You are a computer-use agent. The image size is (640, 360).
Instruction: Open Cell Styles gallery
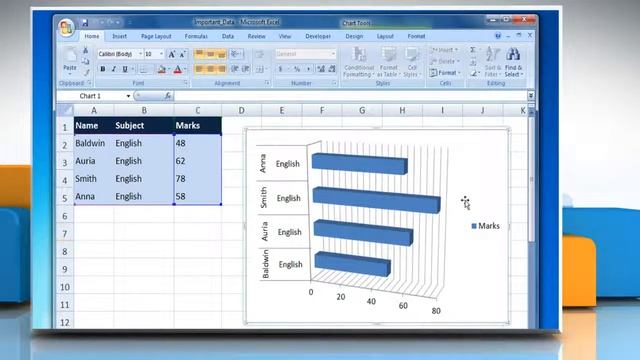coord(411,62)
